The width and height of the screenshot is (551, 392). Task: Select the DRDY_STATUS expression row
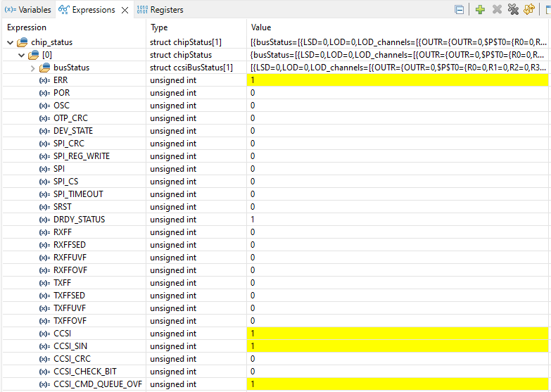(79, 220)
